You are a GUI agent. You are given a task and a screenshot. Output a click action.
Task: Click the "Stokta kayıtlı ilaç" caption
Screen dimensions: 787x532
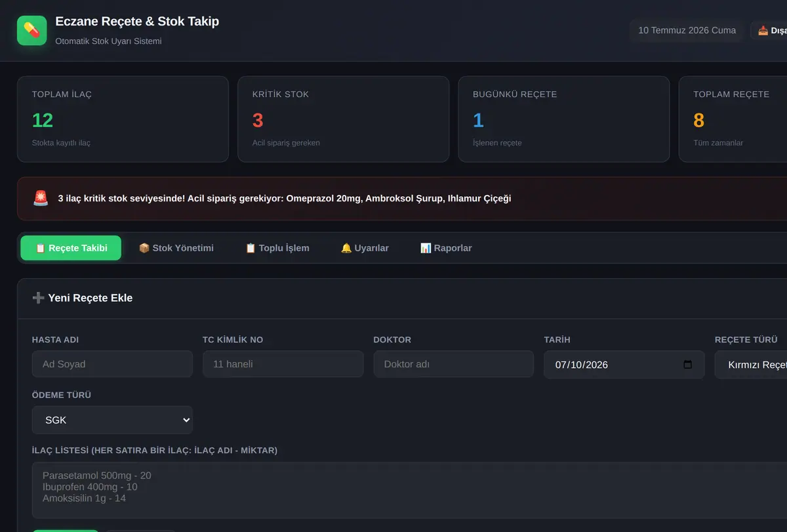61,142
